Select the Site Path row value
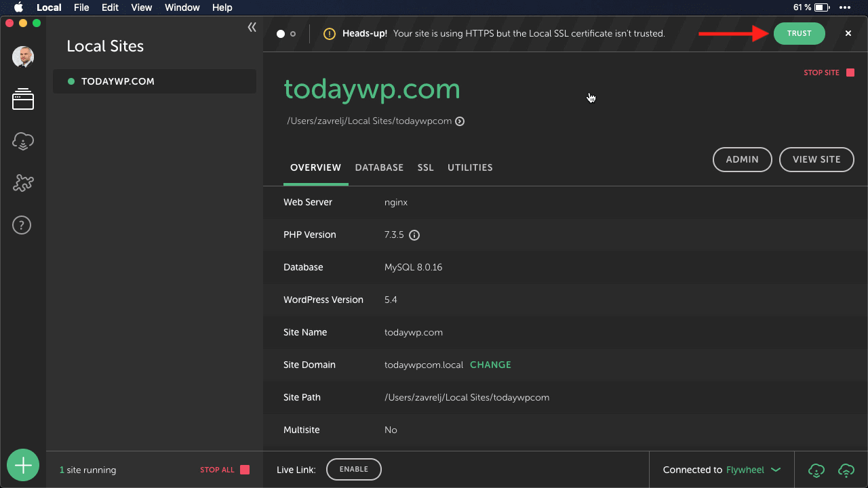 pos(467,397)
